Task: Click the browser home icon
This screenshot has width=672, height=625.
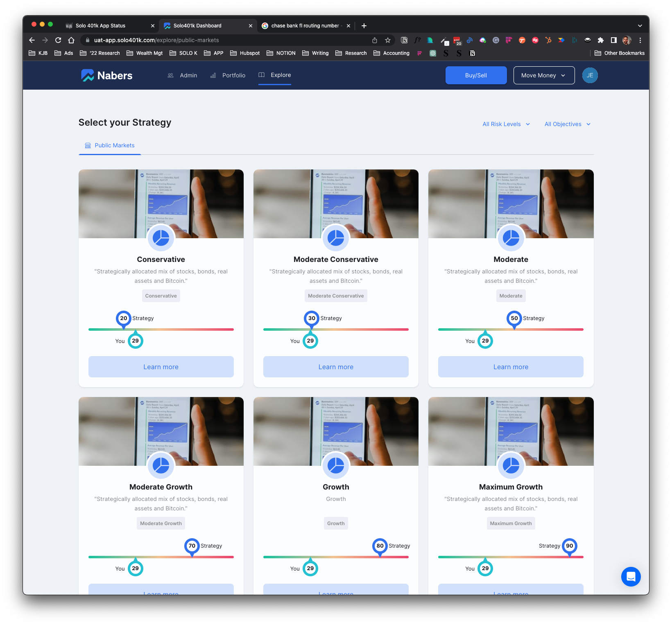Action: (71, 40)
